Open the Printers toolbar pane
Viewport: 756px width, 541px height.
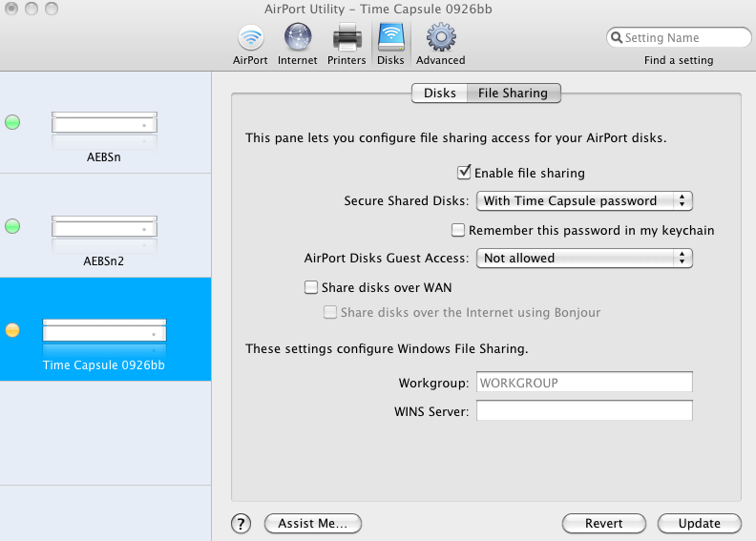[346, 45]
